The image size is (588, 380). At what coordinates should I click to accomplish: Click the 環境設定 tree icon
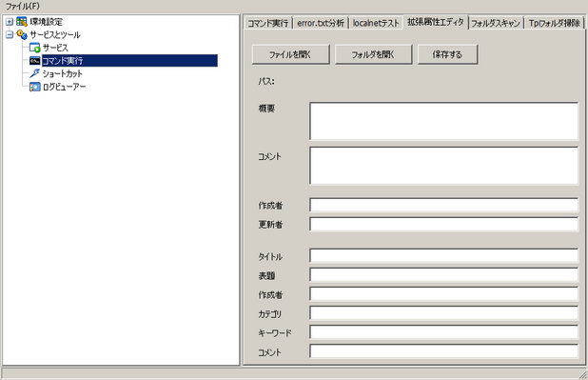coord(22,22)
